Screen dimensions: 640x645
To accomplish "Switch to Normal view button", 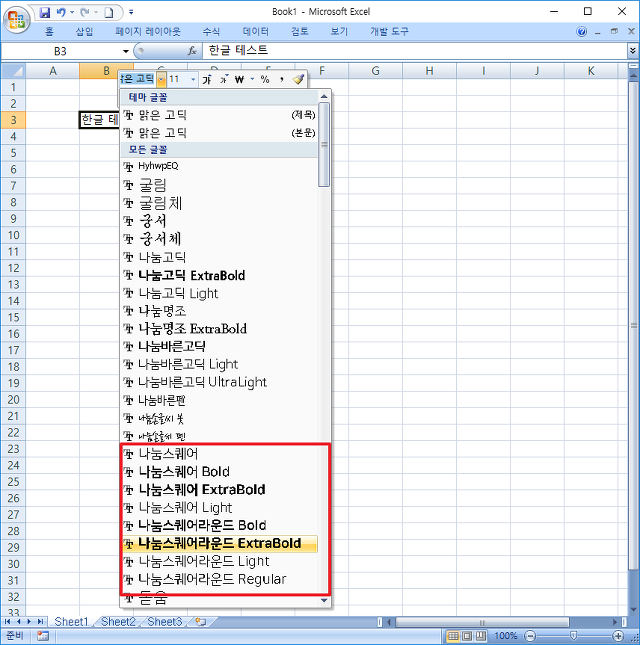I will pyautogui.click(x=453, y=636).
